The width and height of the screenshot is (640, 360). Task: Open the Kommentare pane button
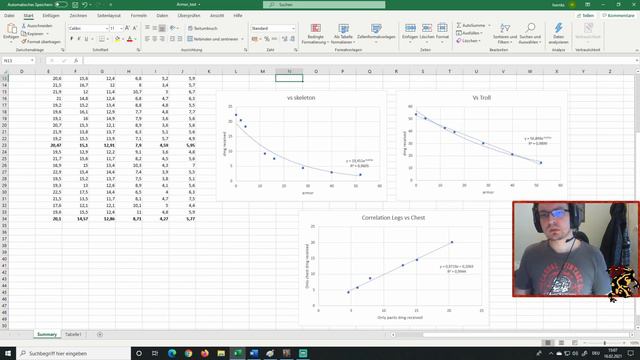tap(618, 16)
